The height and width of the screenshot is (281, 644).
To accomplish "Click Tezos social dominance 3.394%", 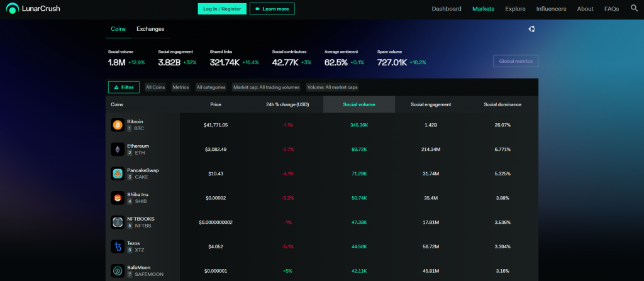I will click(502, 246).
